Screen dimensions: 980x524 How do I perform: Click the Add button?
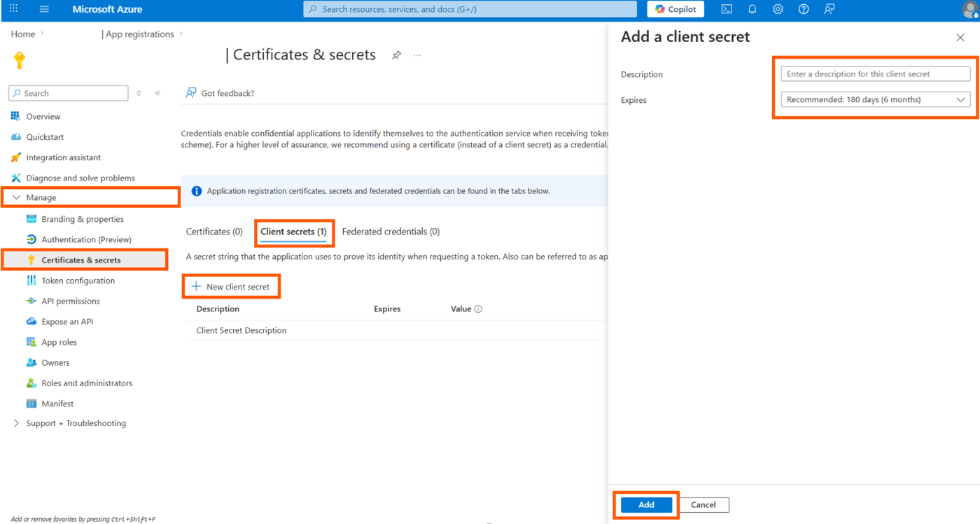646,505
